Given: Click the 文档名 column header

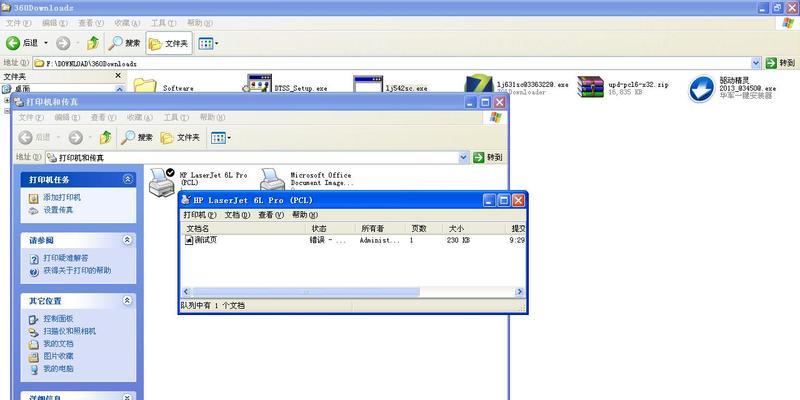Looking at the screenshot, I should [x=244, y=229].
